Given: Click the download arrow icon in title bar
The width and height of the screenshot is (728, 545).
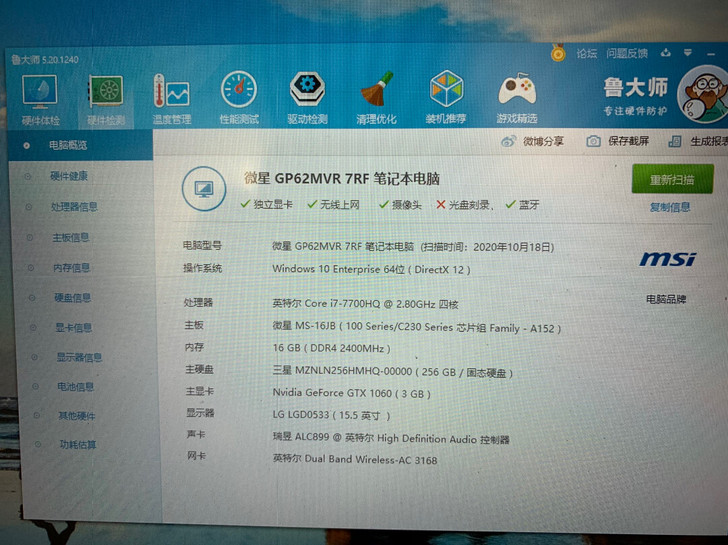Looking at the screenshot, I should coord(666,52).
